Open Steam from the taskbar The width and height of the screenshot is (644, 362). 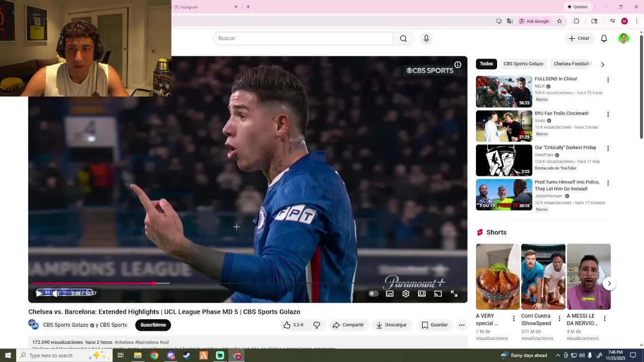pyautogui.click(x=187, y=355)
